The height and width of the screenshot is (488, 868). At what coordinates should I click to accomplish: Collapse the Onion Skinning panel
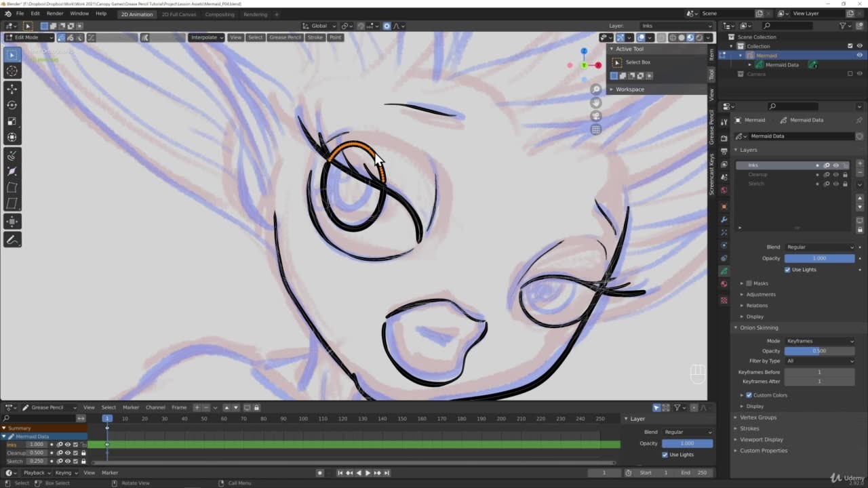[x=758, y=328]
